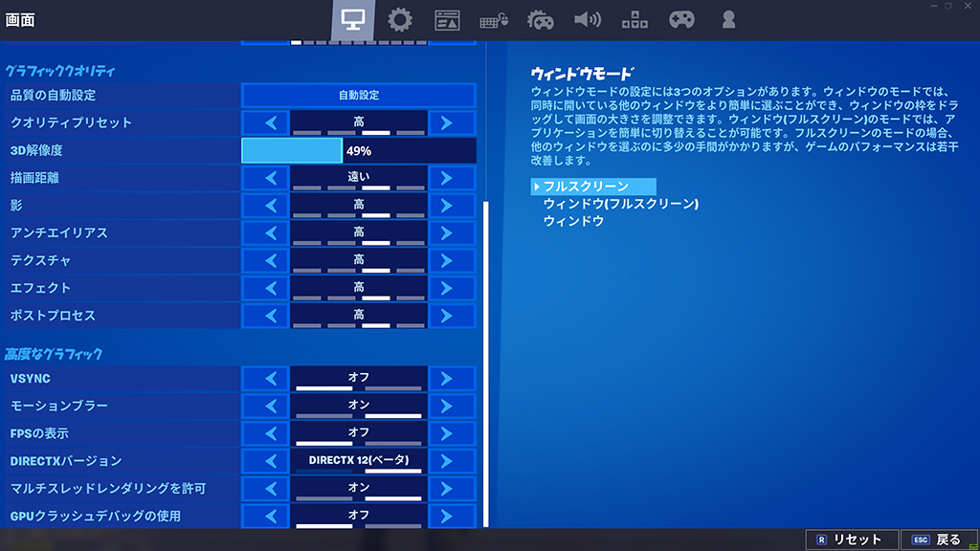Click the リセット button

852,540
